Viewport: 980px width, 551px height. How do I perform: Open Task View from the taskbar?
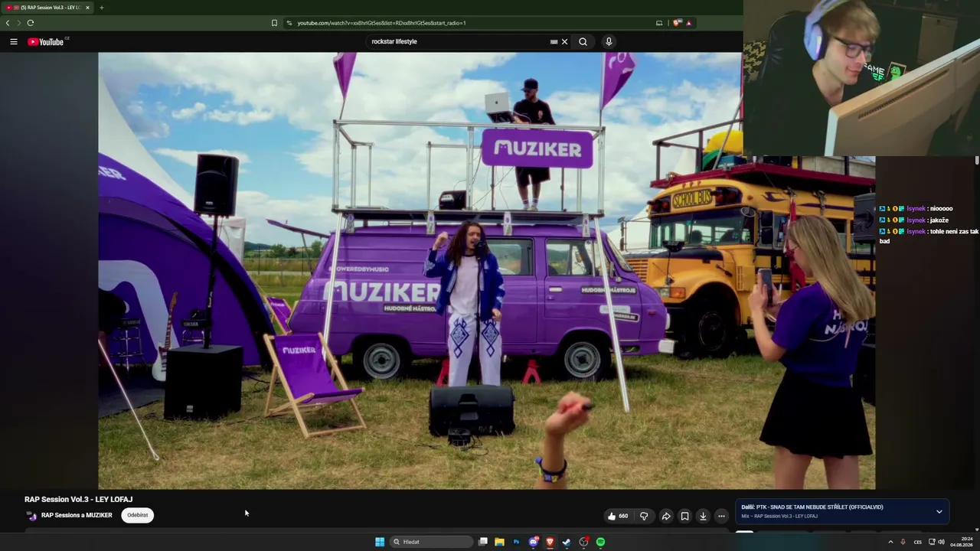483,542
